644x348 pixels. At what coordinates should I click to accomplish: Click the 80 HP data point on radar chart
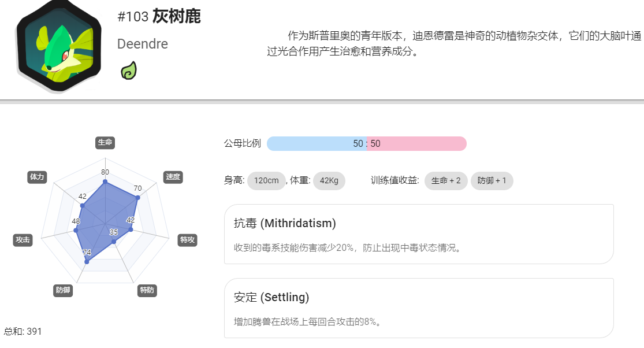[105, 182]
